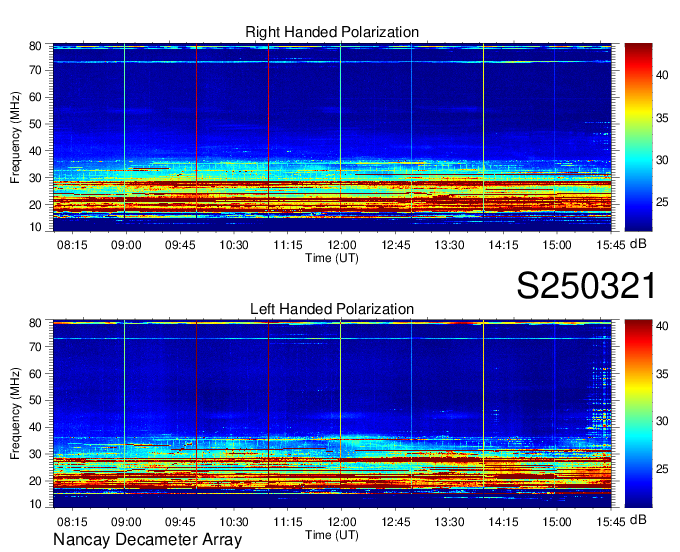Viewport: 680px width, 552px height.
Task: Click the "15:45" time tick under the Right Handed plot
Action: [x=611, y=245]
